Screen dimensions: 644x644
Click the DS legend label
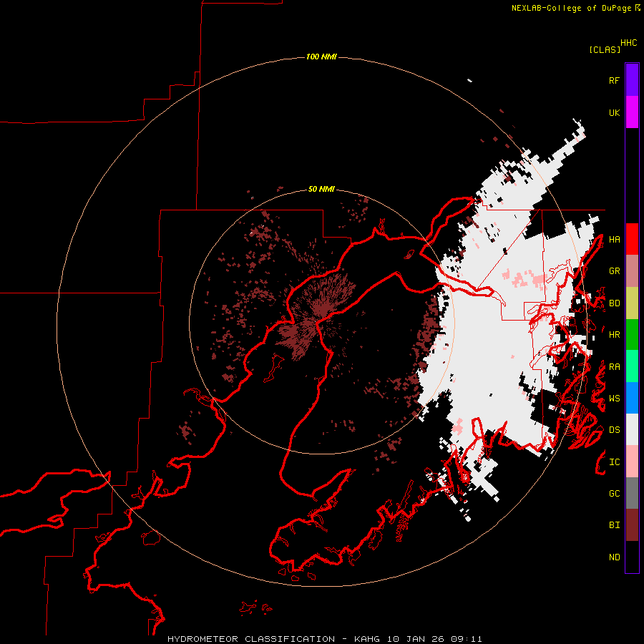coord(614,430)
